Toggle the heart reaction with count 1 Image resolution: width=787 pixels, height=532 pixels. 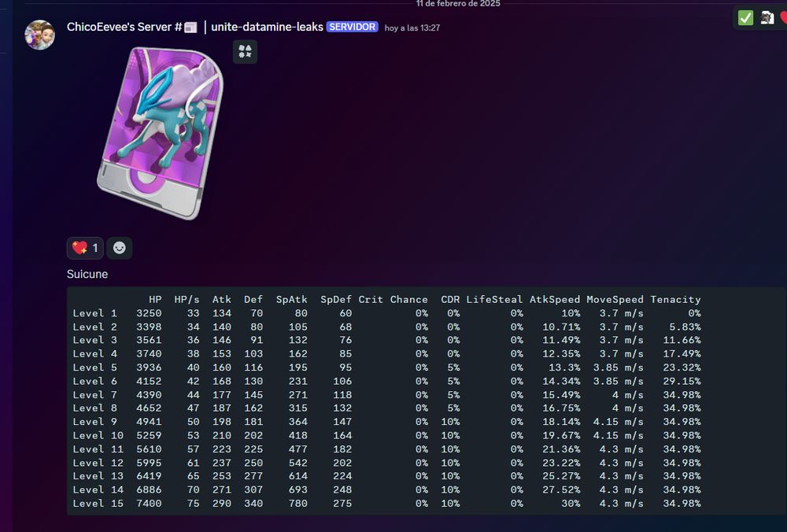pyautogui.click(x=85, y=248)
